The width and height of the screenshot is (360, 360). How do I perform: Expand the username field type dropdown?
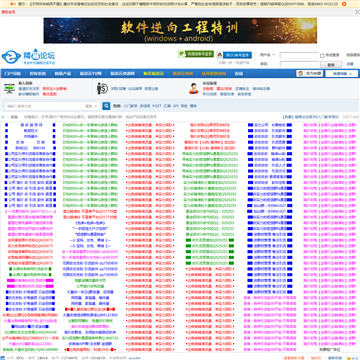(x=267, y=55)
